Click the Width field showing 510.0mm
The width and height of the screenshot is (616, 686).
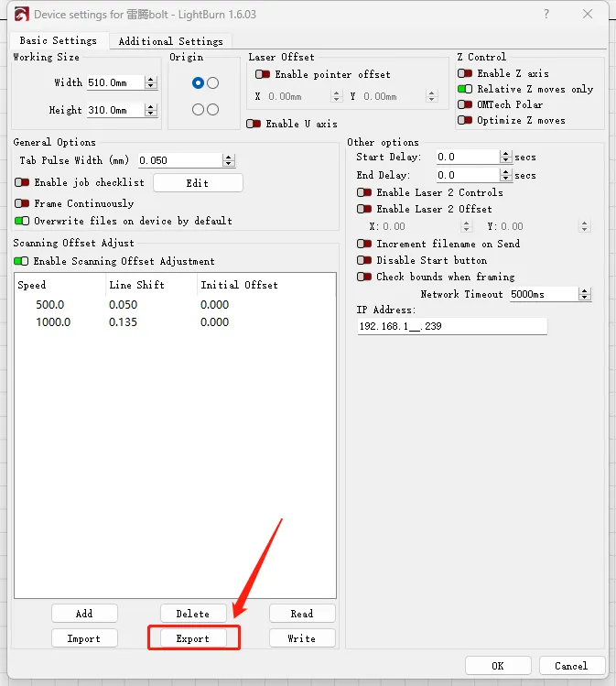click(x=116, y=82)
